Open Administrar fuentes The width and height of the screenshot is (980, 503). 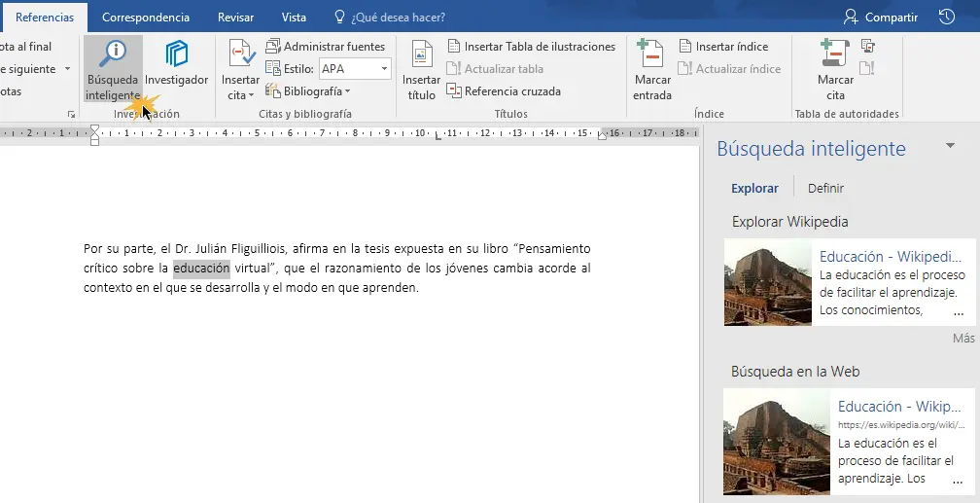tap(325, 47)
